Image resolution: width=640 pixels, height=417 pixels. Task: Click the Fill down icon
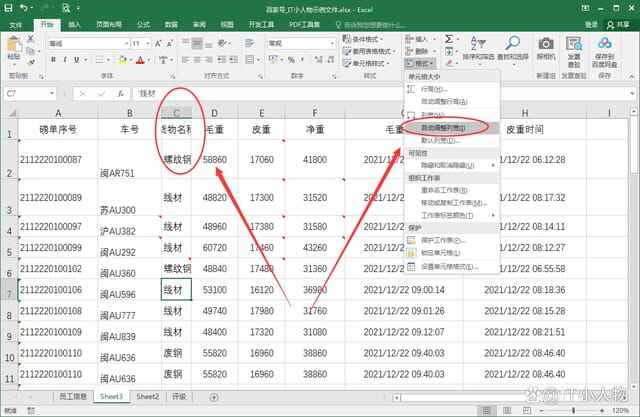coord(449,51)
